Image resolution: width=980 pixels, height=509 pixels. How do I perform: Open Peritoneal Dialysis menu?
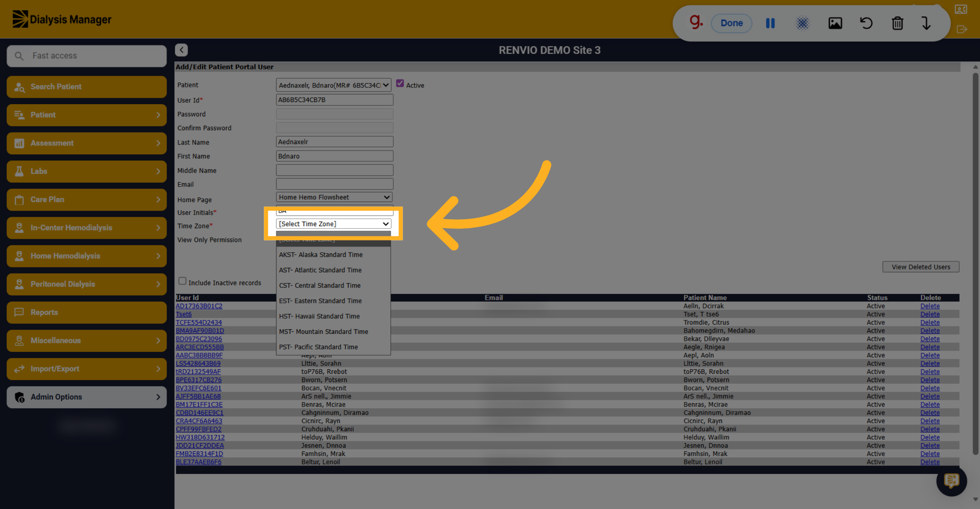[x=87, y=284]
